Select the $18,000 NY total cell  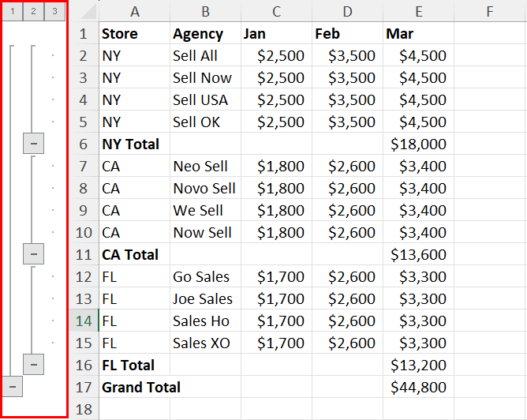(x=418, y=144)
